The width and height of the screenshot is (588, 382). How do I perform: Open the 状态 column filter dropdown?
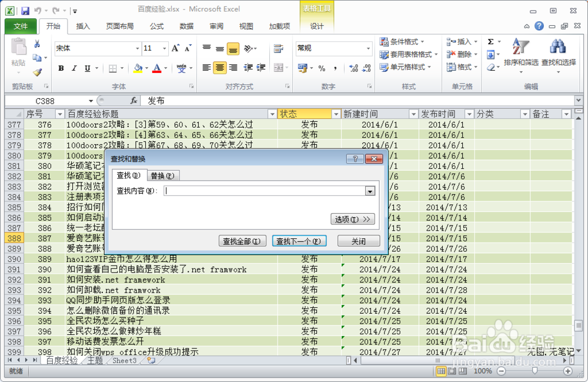(336, 114)
